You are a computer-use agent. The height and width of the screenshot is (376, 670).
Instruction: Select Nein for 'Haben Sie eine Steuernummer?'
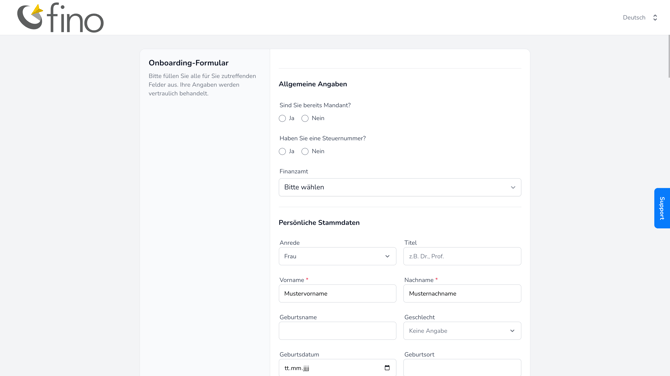tap(305, 151)
